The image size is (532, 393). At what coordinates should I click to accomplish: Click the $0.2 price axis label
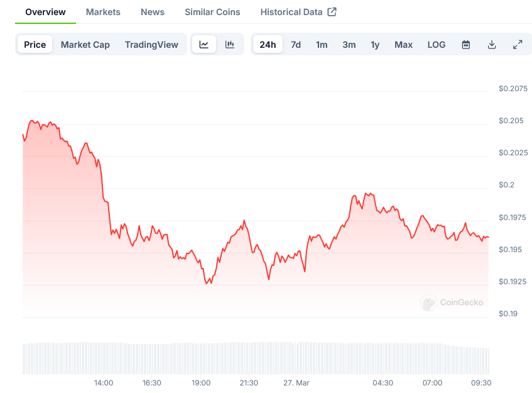[x=506, y=185]
